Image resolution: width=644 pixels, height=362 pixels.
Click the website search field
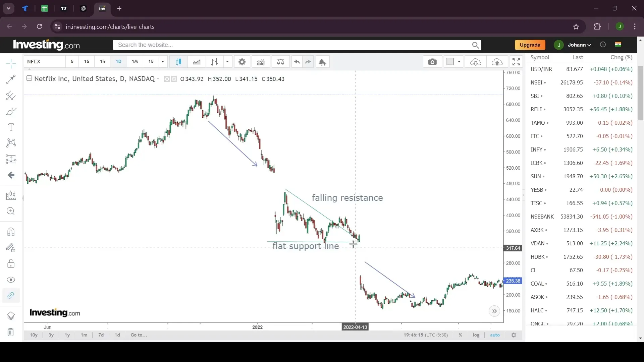click(x=297, y=45)
